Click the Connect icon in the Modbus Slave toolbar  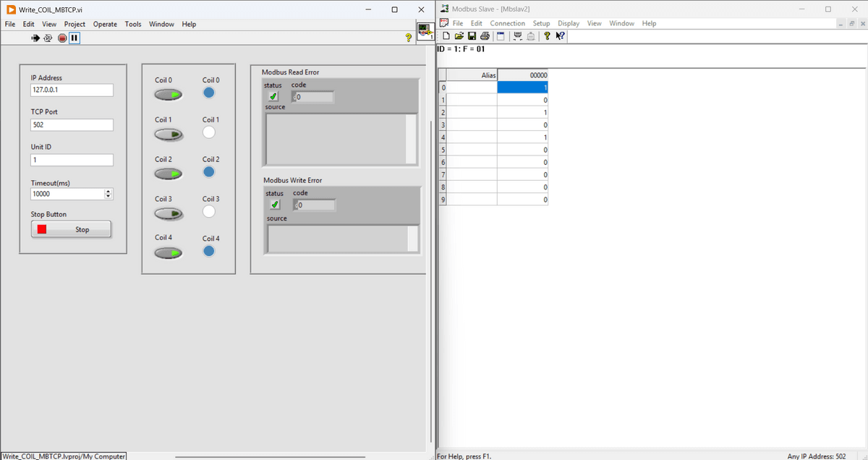pos(518,36)
